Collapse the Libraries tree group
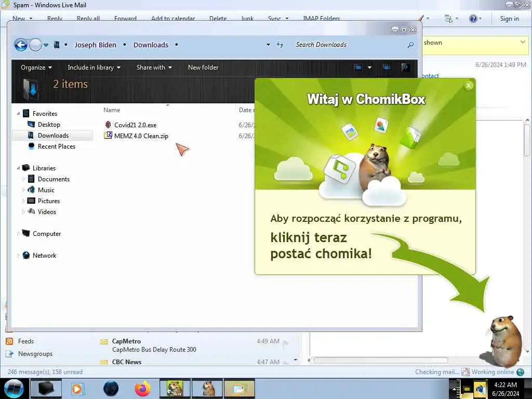Image resolution: width=532 pixels, height=399 pixels. coord(18,168)
